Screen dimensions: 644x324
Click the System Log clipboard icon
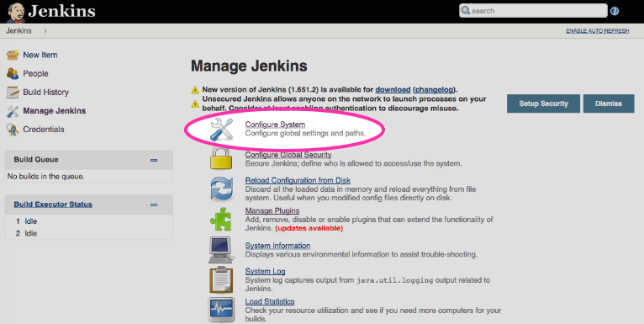tap(221, 279)
